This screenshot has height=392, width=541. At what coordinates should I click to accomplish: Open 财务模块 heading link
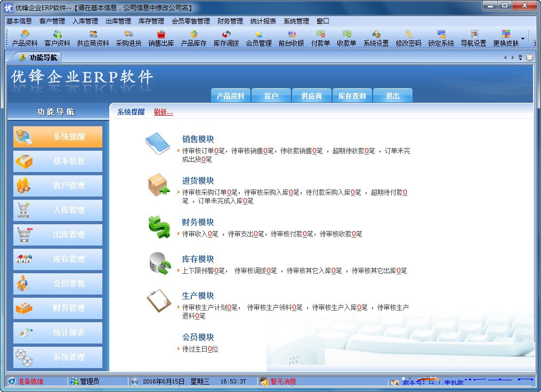coord(198,223)
